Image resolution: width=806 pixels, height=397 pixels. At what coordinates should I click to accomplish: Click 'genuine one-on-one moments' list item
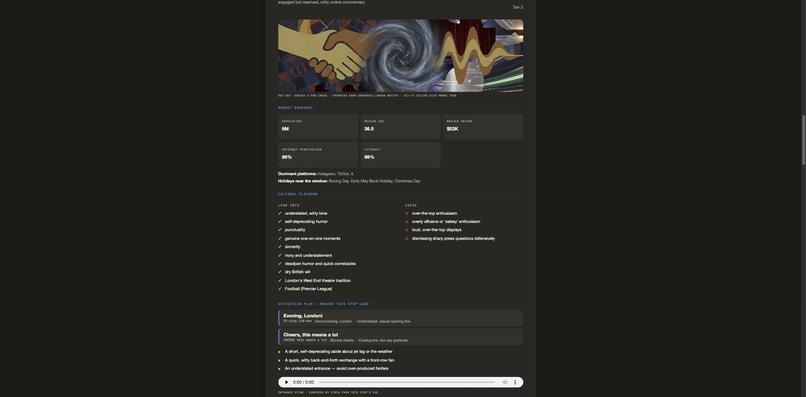pyautogui.click(x=313, y=239)
